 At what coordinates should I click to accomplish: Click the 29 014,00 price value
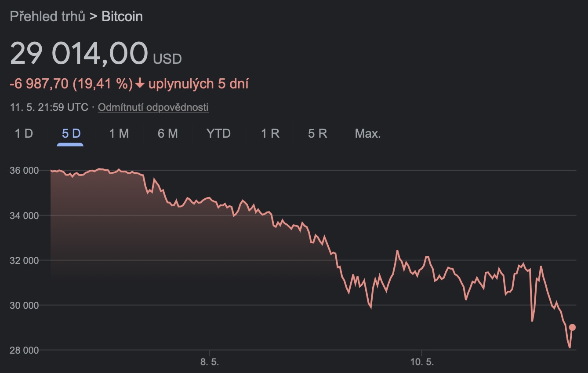tap(79, 54)
